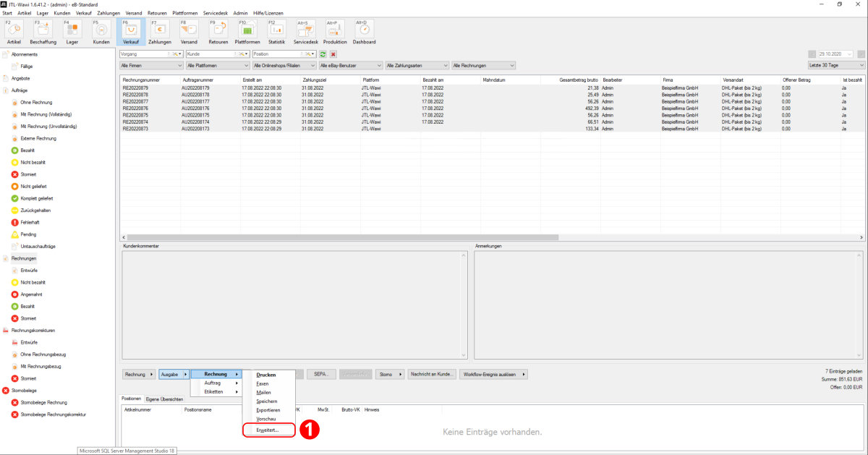
Task: Choose Erweitert... in the Rechnung submenu
Action: pyautogui.click(x=268, y=430)
